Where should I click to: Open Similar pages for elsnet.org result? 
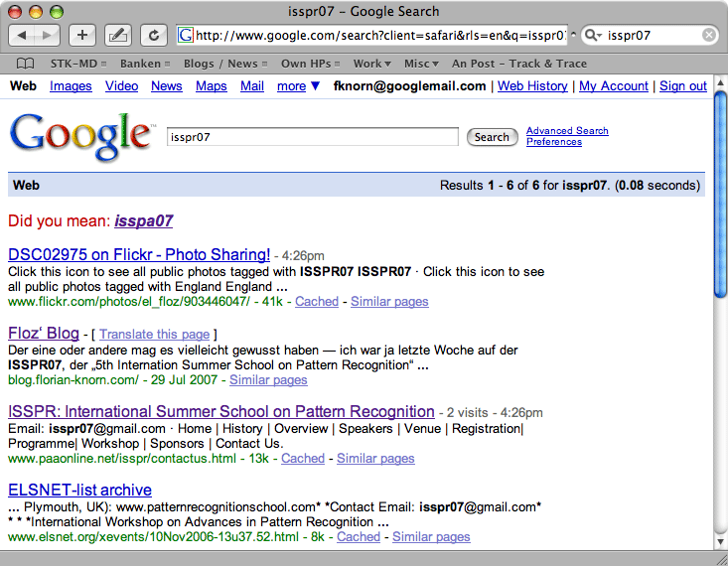point(431,537)
